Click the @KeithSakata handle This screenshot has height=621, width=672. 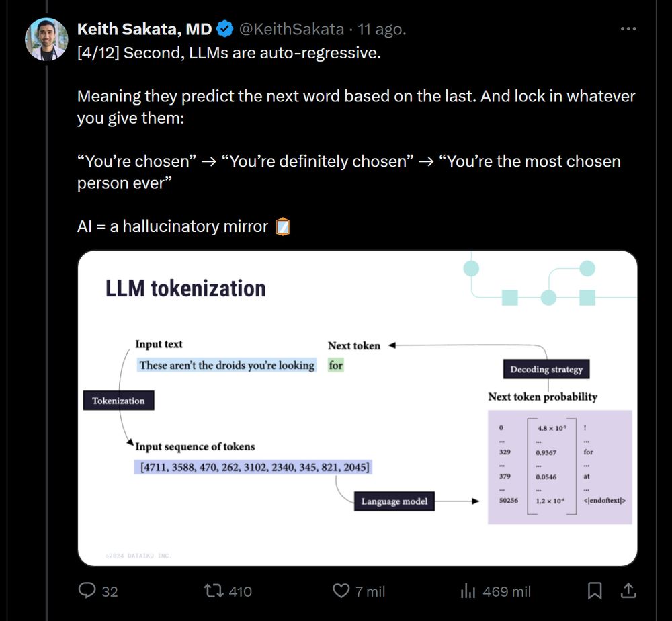pos(292,29)
